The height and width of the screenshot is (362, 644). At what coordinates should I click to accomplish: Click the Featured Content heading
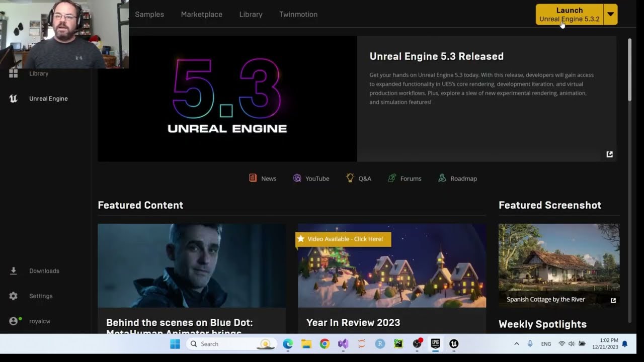pos(140,205)
